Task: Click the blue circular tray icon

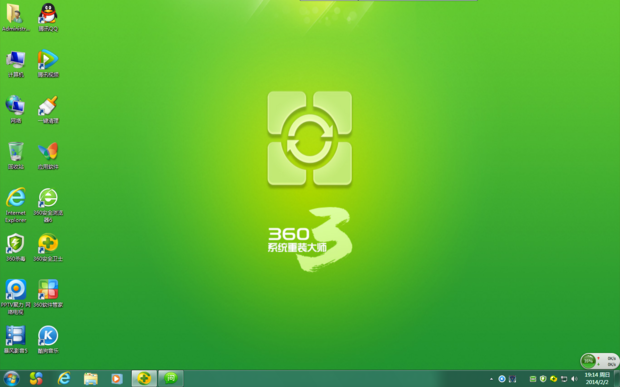Action: [502, 379]
